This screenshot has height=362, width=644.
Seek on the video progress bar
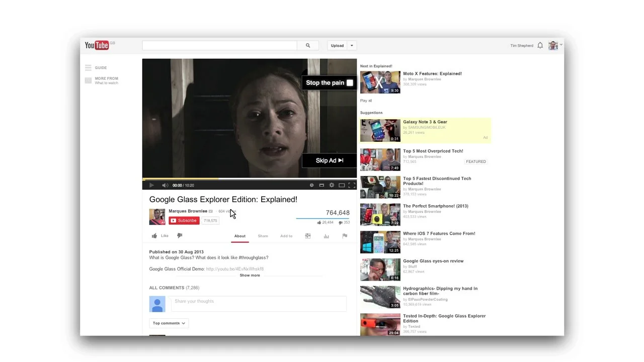(x=250, y=179)
